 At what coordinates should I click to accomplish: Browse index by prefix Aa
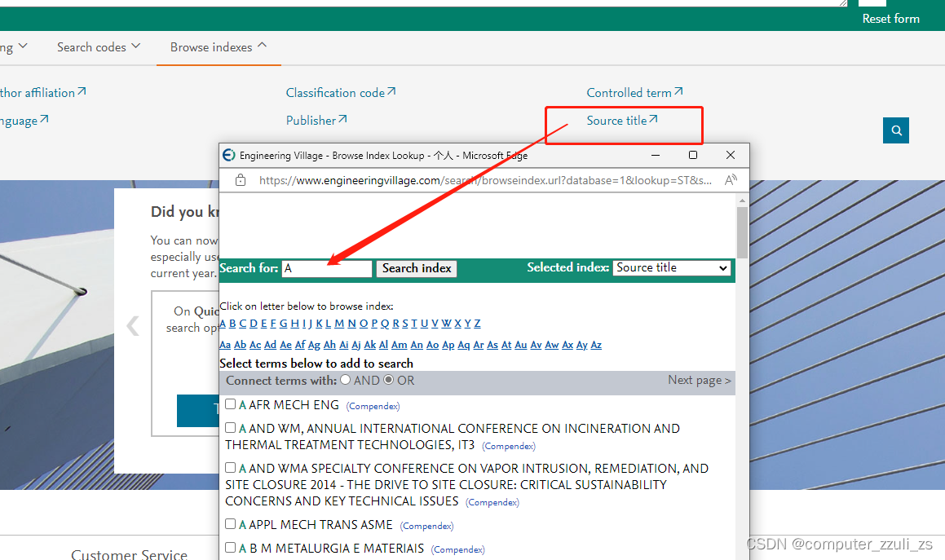225,345
